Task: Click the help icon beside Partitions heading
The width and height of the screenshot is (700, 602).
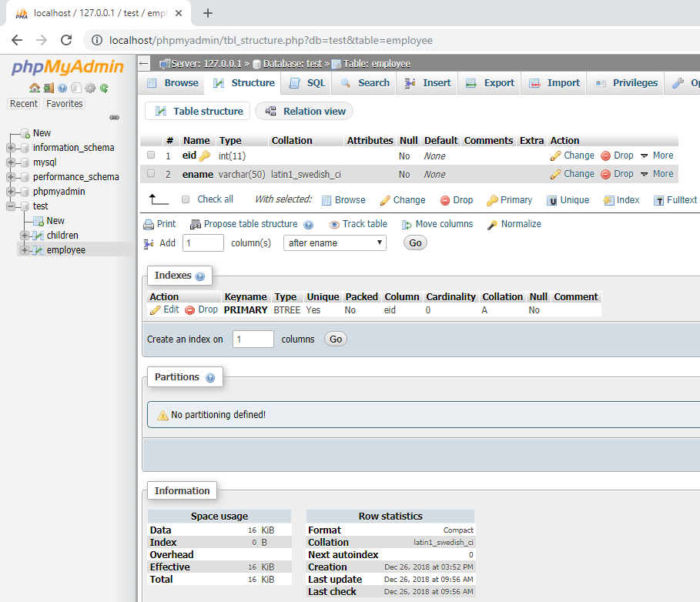Action: pyautogui.click(x=209, y=378)
